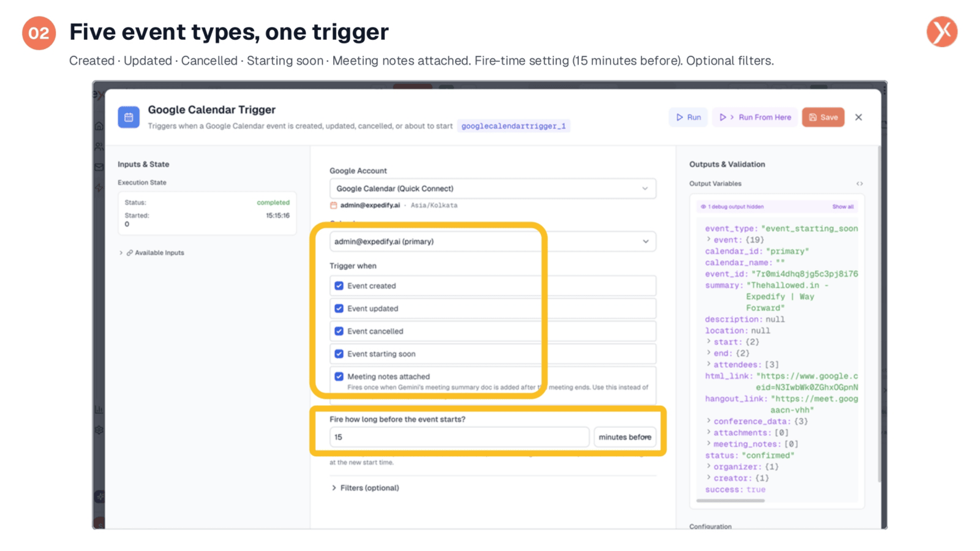Expand the conference_data: {3} output node
Image resolution: width=980 pixels, height=551 pixels.
709,421
